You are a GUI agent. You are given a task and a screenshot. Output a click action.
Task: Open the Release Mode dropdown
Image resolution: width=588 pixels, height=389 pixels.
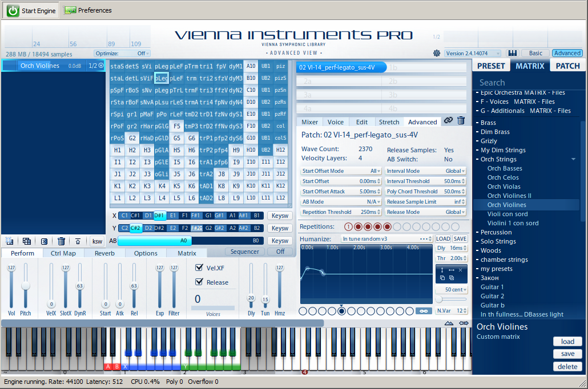pos(426,212)
